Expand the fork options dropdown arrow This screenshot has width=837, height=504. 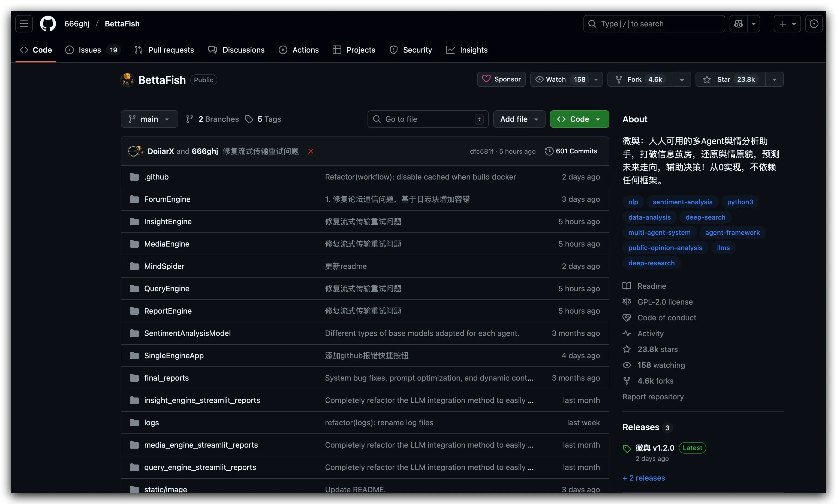click(682, 80)
